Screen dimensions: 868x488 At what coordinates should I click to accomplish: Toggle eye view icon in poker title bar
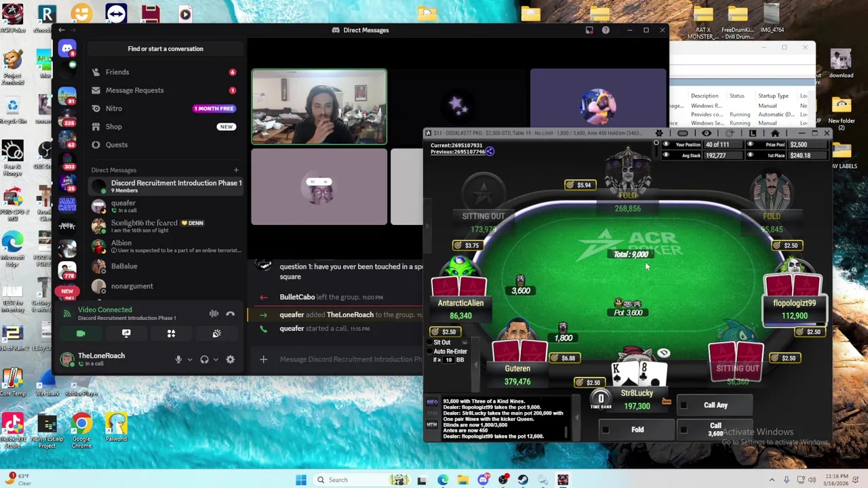pyautogui.click(x=706, y=134)
